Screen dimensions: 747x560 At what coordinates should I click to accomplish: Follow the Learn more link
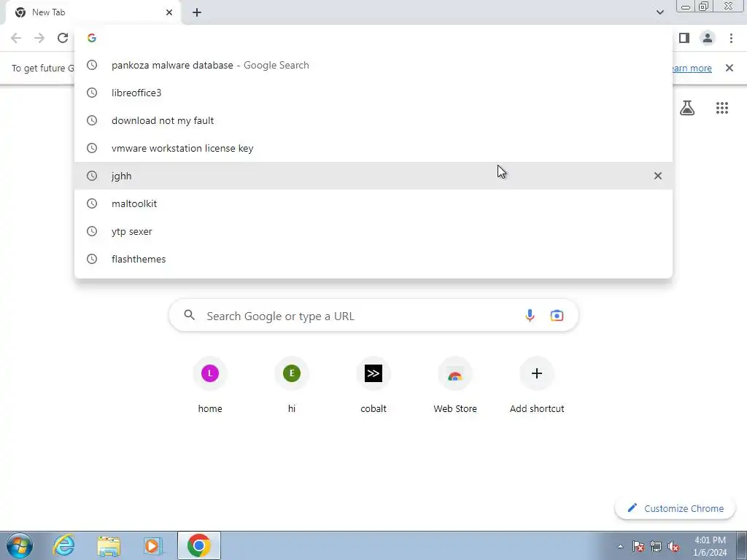692,68
